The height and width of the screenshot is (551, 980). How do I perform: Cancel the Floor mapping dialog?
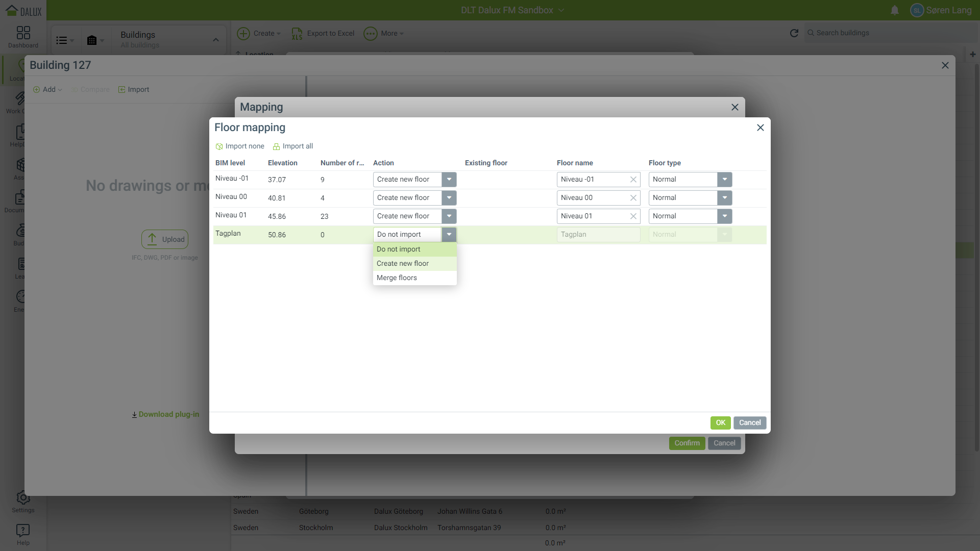(749, 423)
